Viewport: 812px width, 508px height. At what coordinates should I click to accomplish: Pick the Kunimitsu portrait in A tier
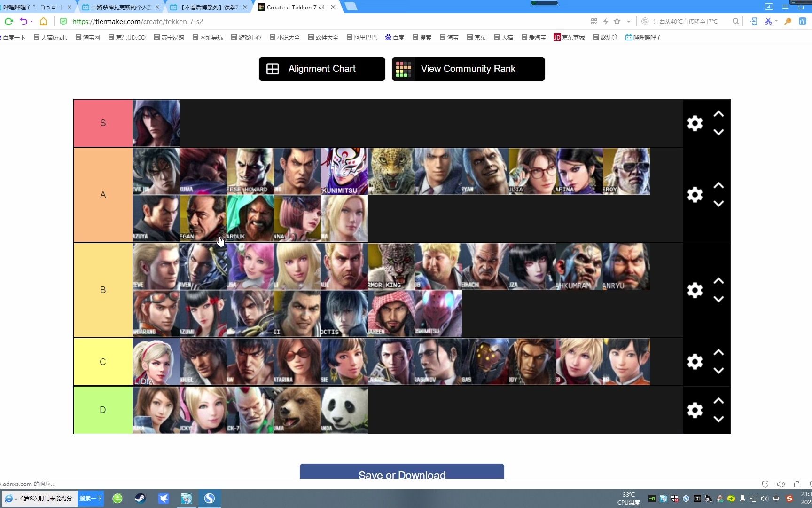pyautogui.click(x=344, y=171)
